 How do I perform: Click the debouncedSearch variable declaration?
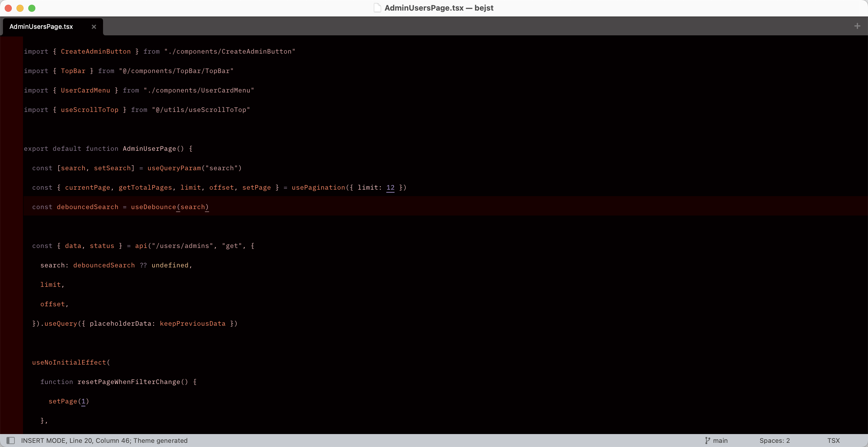[x=88, y=207]
